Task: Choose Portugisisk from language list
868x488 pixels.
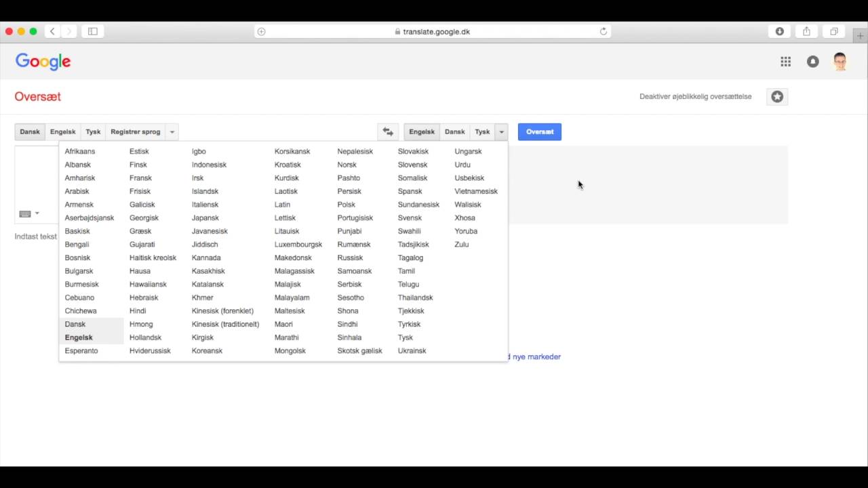Action: (355, 218)
